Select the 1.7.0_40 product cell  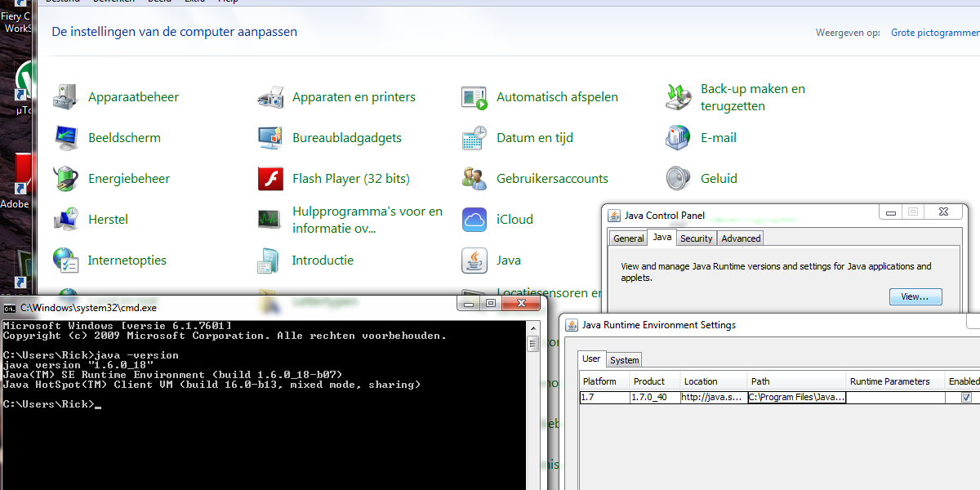pyautogui.click(x=655, y=398)
